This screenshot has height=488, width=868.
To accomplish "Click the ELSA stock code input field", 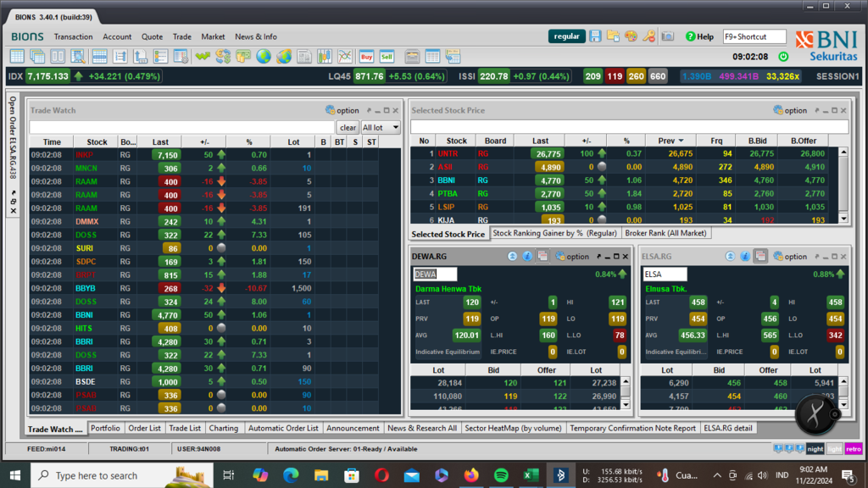I will pos(665,274).
